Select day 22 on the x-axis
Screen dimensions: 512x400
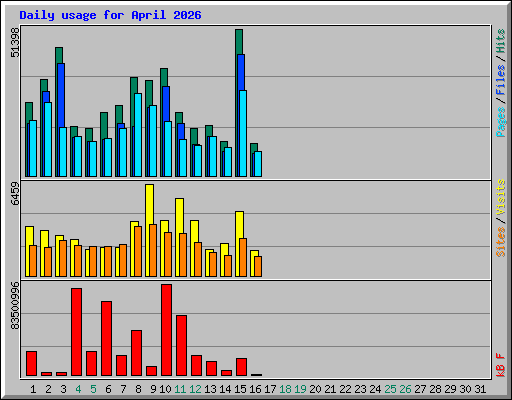(345, 389)
